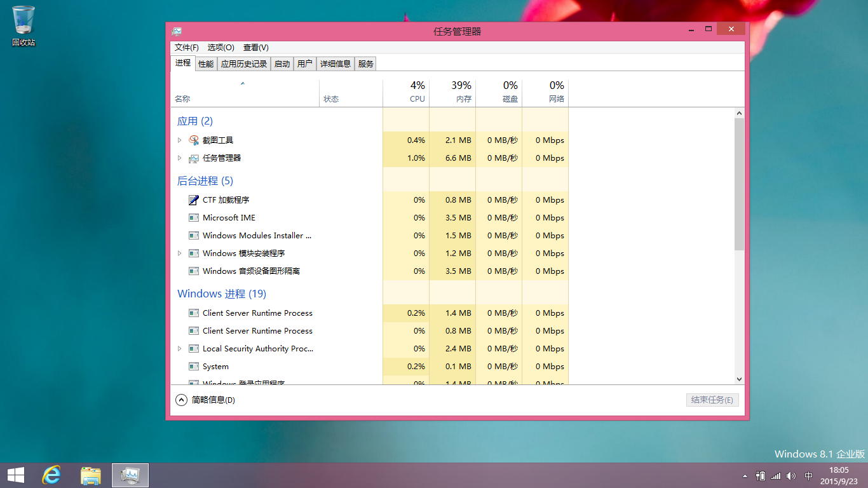Sort by the 网络 column header
Viewport: 868px width, 488px height.
545,93
